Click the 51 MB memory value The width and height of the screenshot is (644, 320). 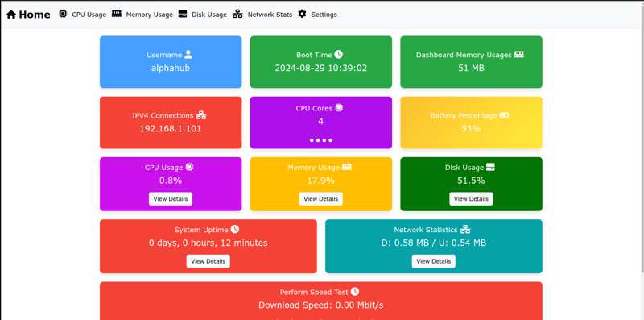click(x=471, y=68)
